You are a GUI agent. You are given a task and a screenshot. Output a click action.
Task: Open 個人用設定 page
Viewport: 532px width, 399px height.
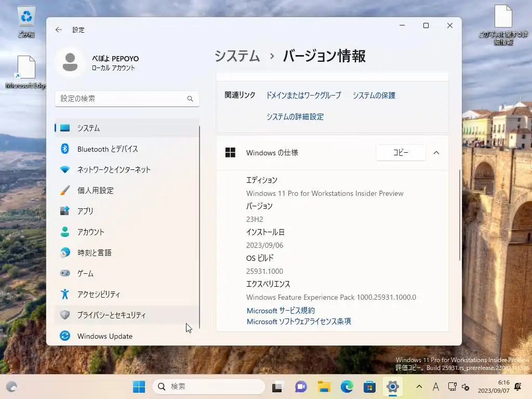click(127, 190)
